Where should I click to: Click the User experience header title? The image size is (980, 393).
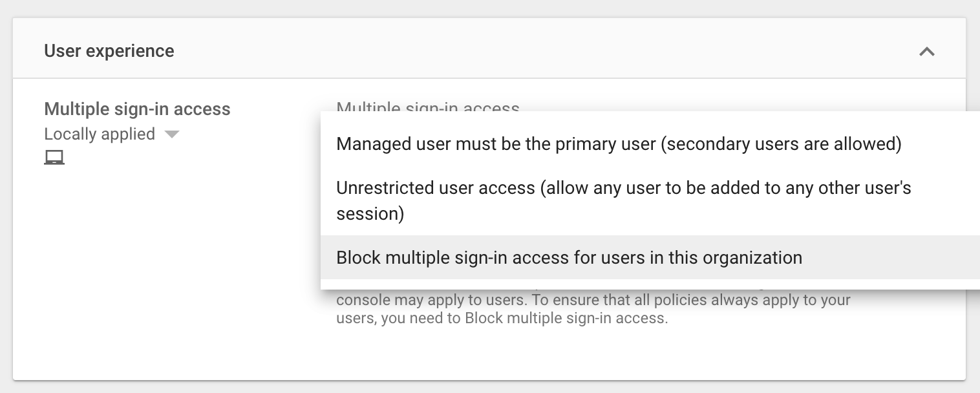[109, 51]
